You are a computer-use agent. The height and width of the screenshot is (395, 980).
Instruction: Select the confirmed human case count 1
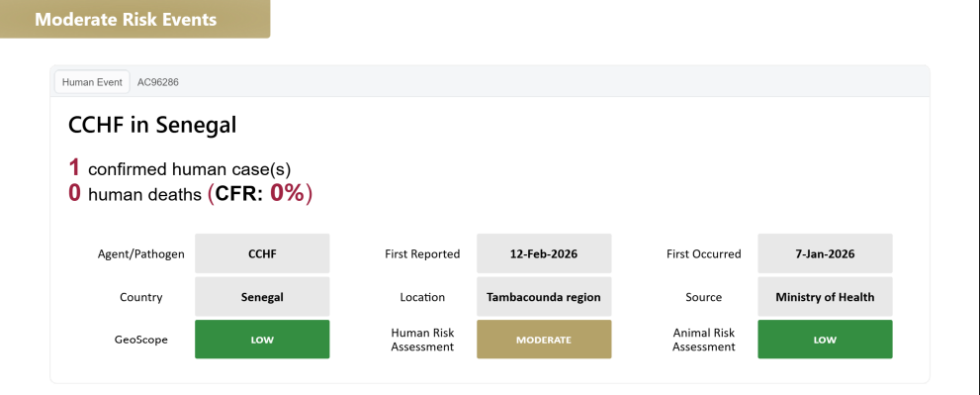(74, 167)
